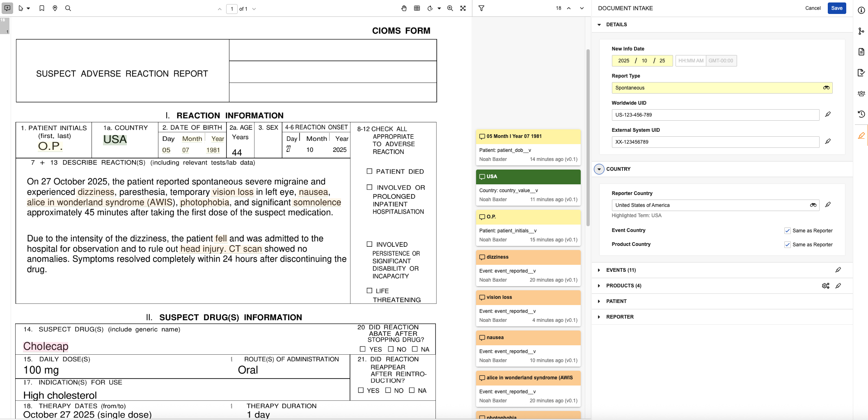Open the history icon in right sidebar
The image size is (868, 420).
click(x=861, y=114)
